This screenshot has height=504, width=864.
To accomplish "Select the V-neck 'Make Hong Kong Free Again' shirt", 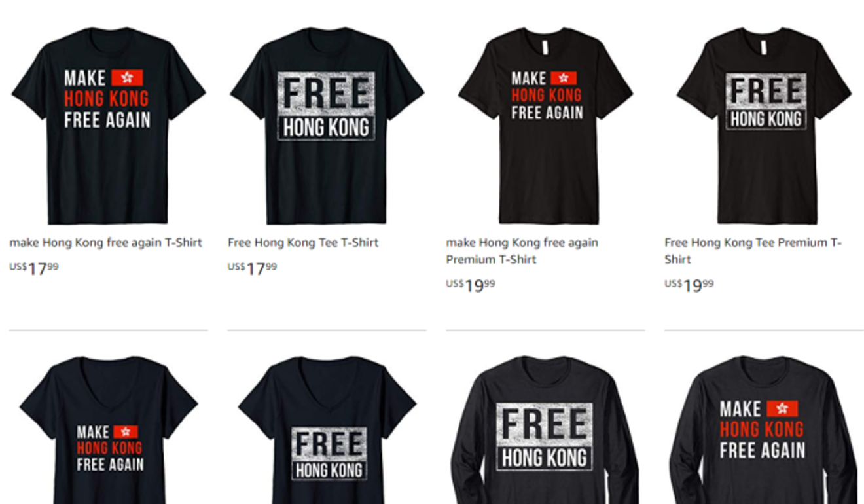I will pos(109,430).
